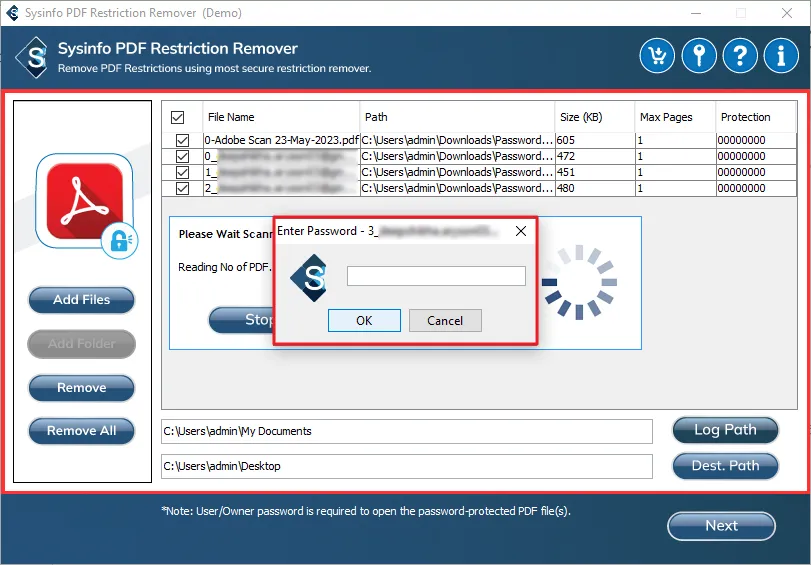Toggle the checkbox for the 451 KB file
811x565 pixels.
point(182,172)
